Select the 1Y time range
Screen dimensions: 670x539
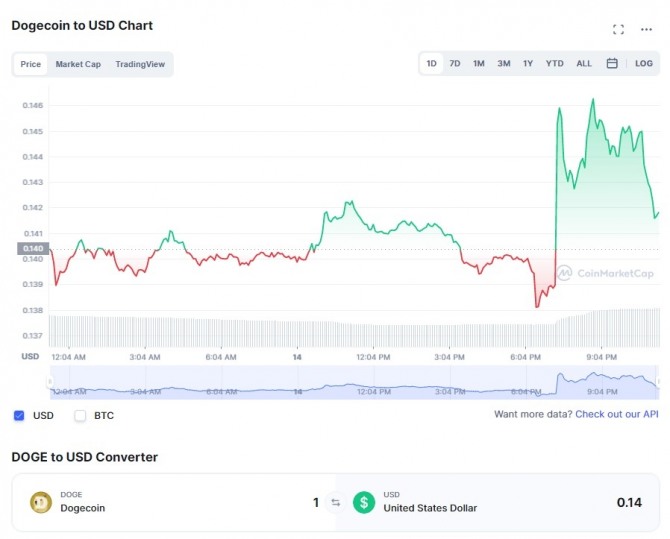pyautogui.click(x=528, y=64)
